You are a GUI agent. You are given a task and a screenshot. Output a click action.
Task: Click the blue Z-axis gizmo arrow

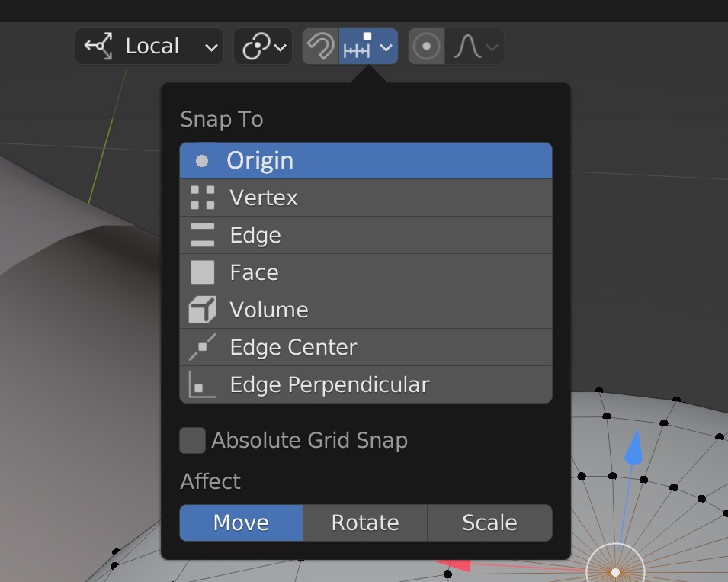pyautogui.click(x=633, y=447)
